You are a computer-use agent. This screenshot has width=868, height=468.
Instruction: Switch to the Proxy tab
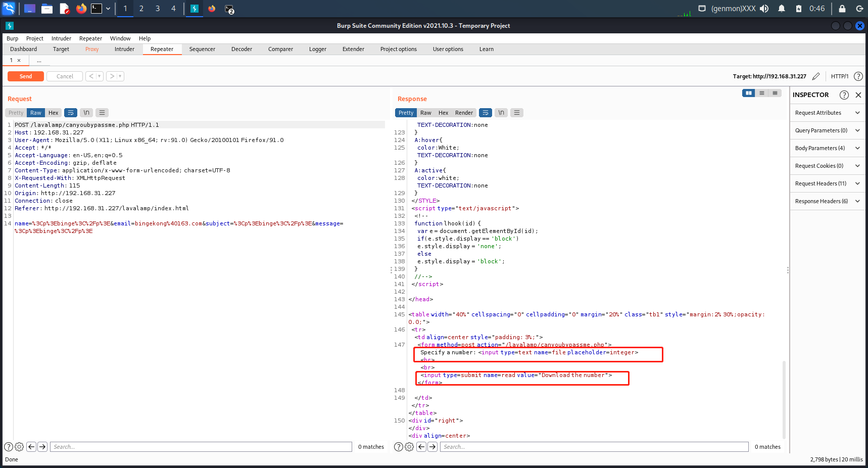92,49
